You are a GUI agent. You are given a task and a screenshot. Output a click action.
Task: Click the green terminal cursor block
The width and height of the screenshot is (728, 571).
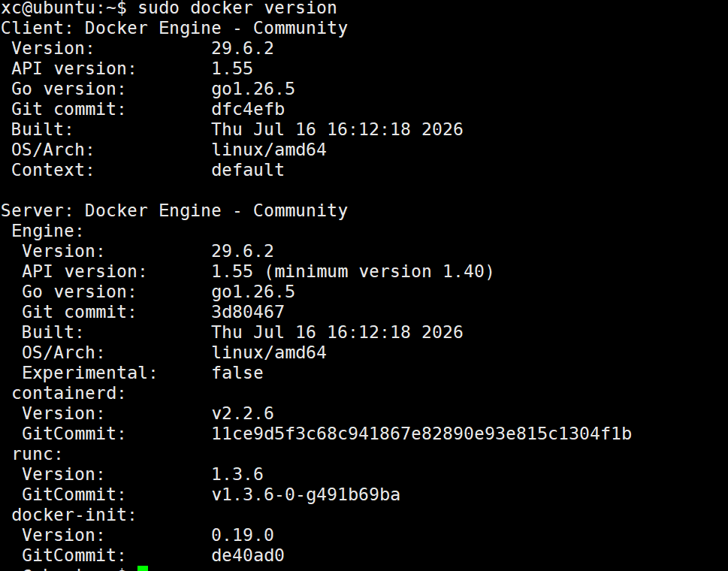click(143, 568)
